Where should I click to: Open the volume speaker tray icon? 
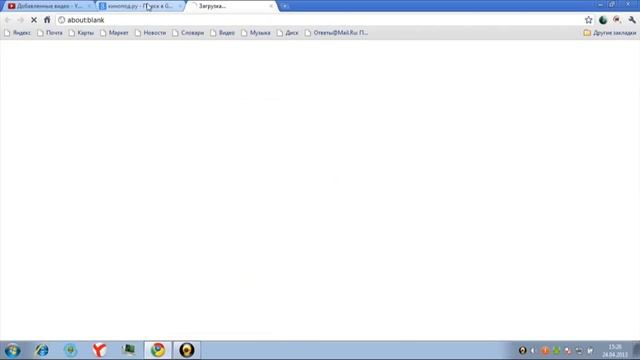pyautogui.click(x=533, y=350)
